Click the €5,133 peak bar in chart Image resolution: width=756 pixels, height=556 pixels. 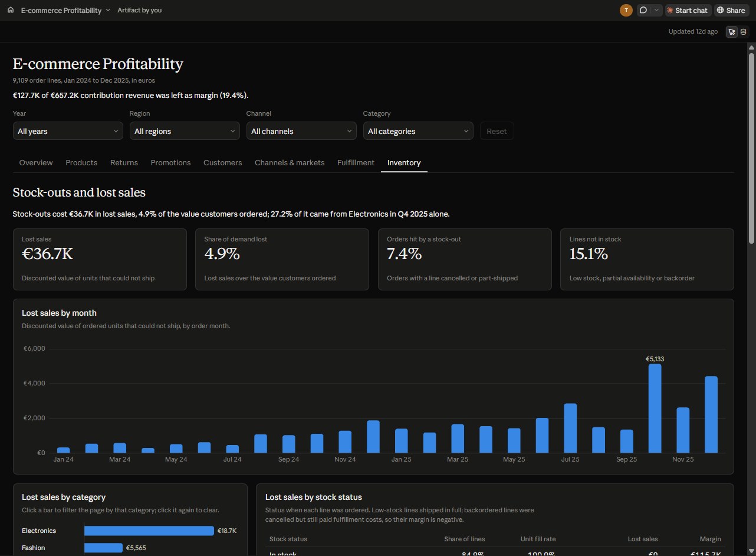point(655,408)
